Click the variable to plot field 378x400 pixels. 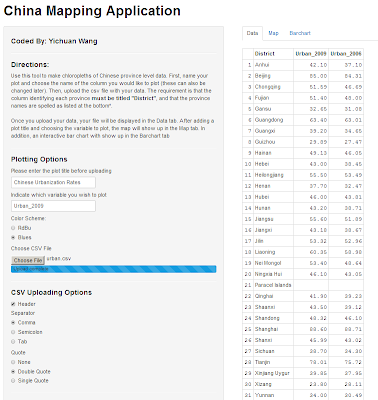pos(53,206)
